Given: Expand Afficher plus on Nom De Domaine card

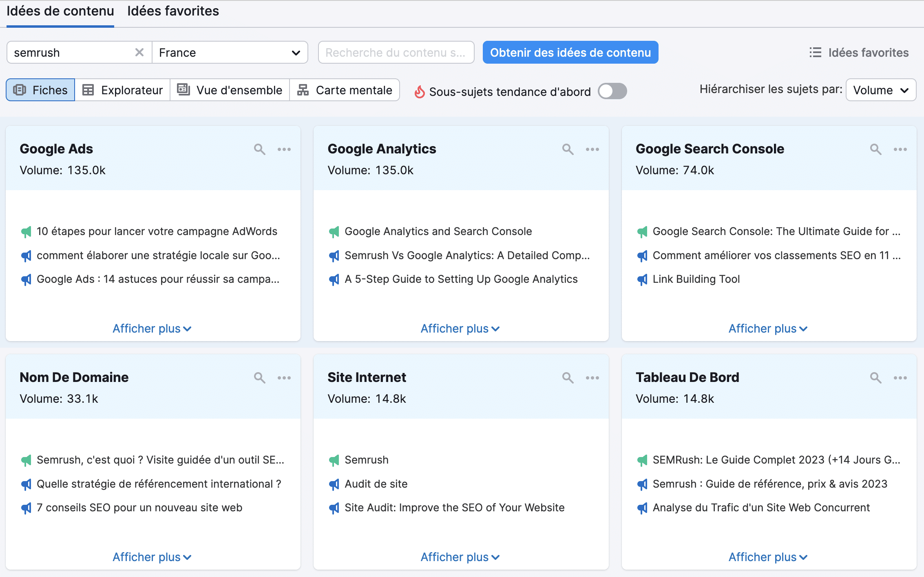Looking at the screenshot, I should pos(152,557).
